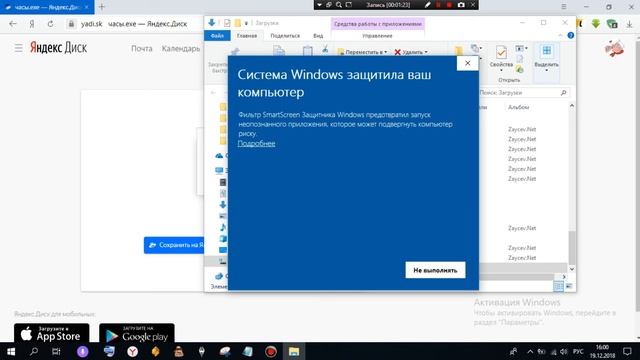
Task: Click the Google Play download badge
Action: 137,333
